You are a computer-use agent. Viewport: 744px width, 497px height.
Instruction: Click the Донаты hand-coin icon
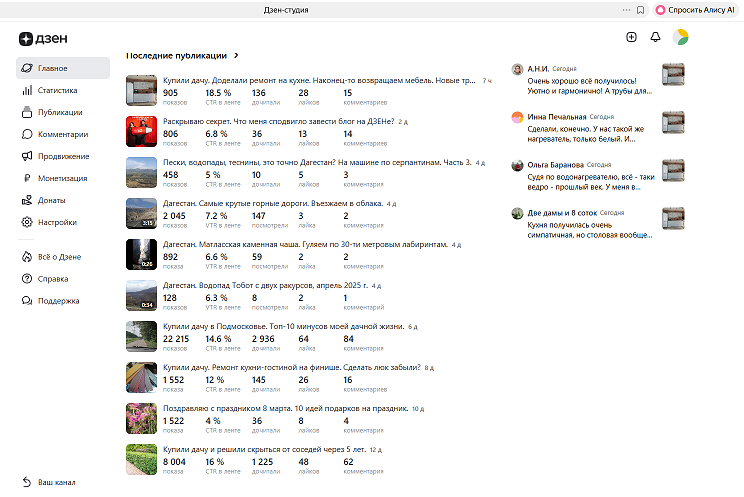(x=27, y=200)
